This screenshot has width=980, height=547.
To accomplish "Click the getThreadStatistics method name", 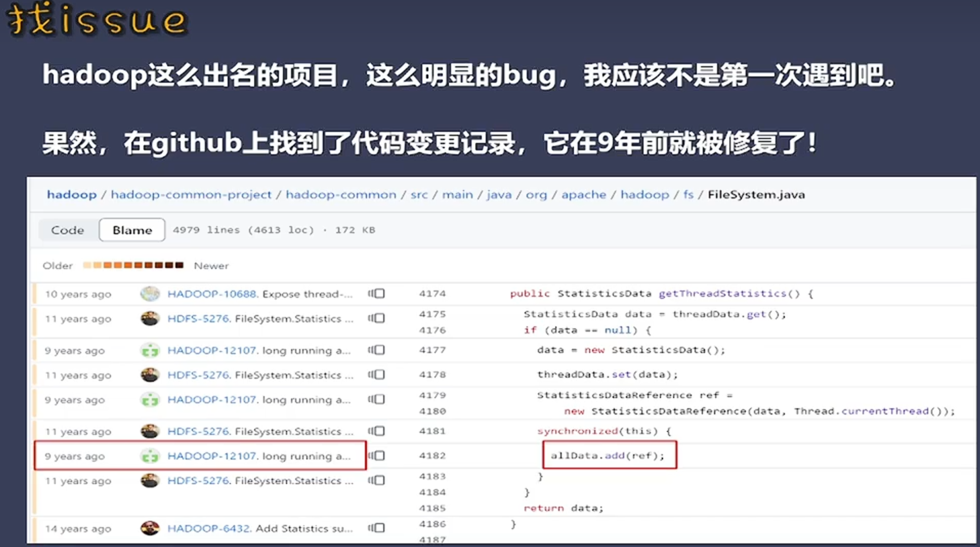I will coord(722,293).
